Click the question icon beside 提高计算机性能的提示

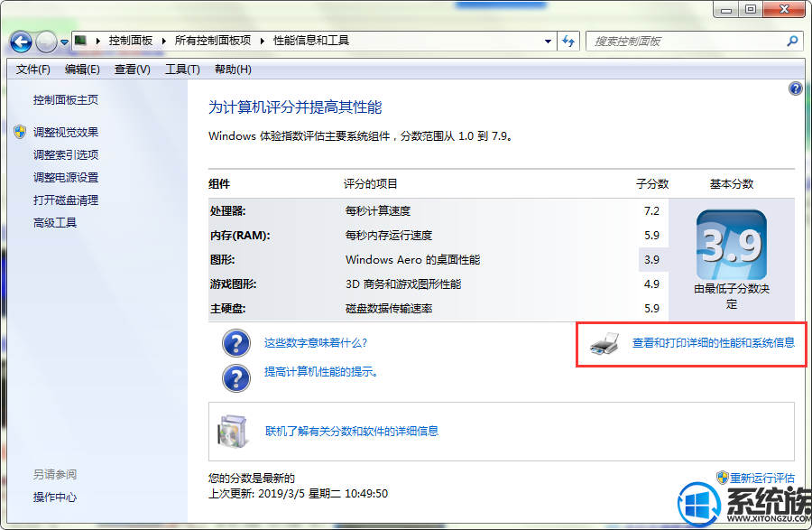tap(236, 378)
